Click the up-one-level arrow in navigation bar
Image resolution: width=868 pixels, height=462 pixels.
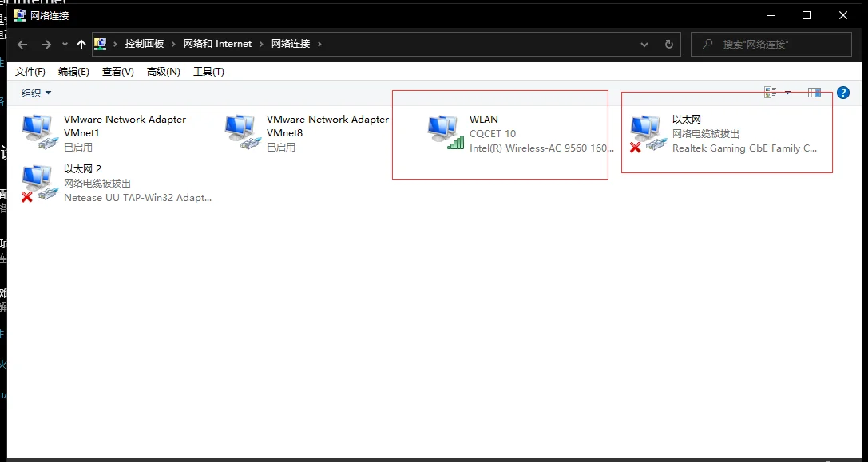point(81,44)
